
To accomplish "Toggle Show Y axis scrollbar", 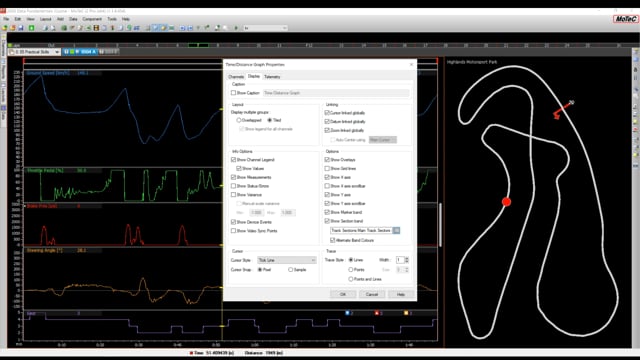I will coord(327,203).
